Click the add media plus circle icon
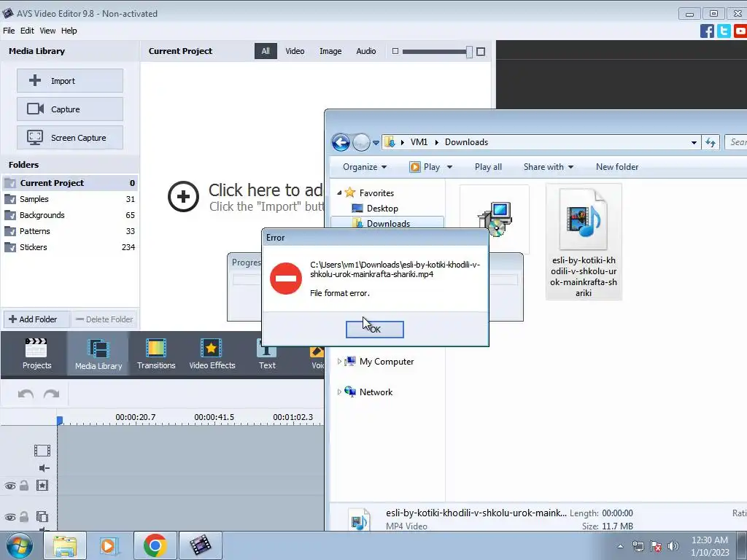 click(x=183, y=197)
